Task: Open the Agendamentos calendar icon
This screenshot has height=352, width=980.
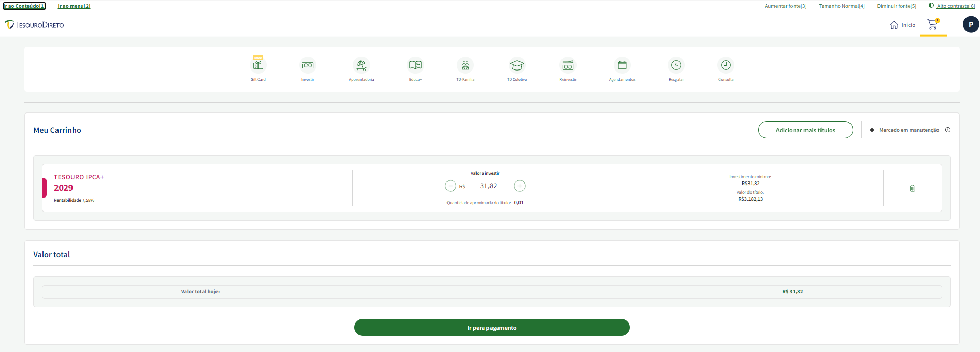Action: (622, 65)
